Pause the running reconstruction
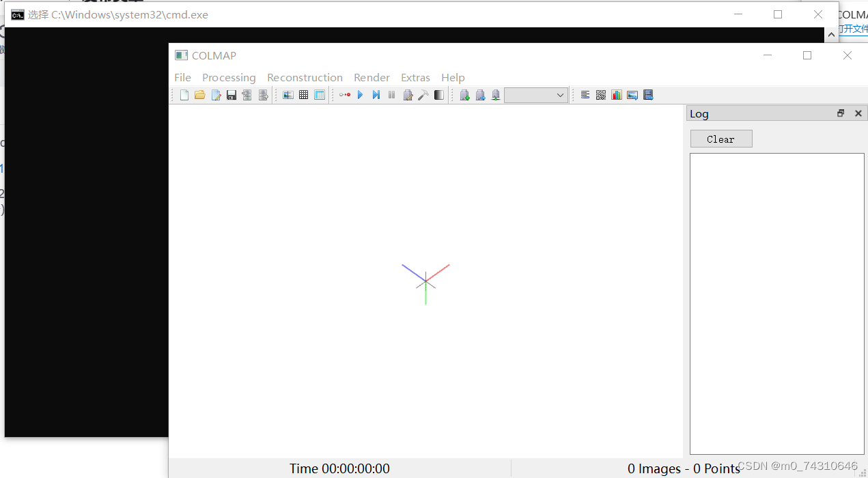Viewport: 868px width, 478px height. [391, 95]
